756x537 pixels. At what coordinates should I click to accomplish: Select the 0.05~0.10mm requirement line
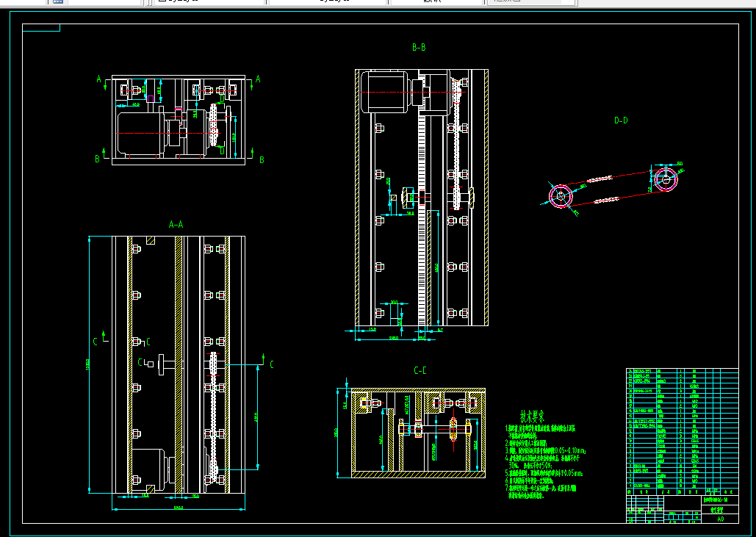545,451
